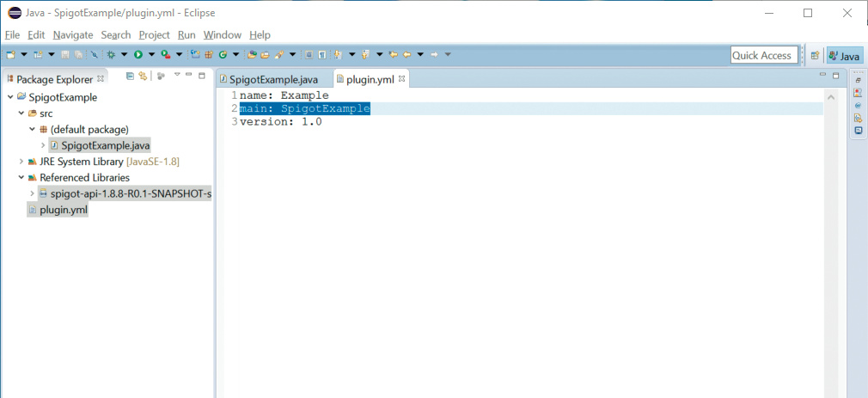Open Javadoc view icon in right trim
The height and width of the screenshot is (398, 868).
858,105
